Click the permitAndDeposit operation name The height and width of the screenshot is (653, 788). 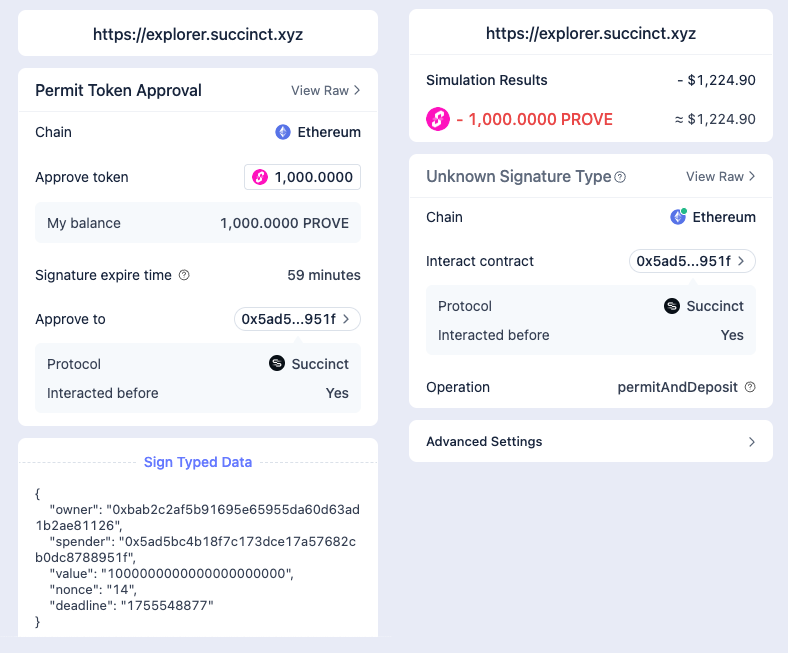(x=677, y=387)
